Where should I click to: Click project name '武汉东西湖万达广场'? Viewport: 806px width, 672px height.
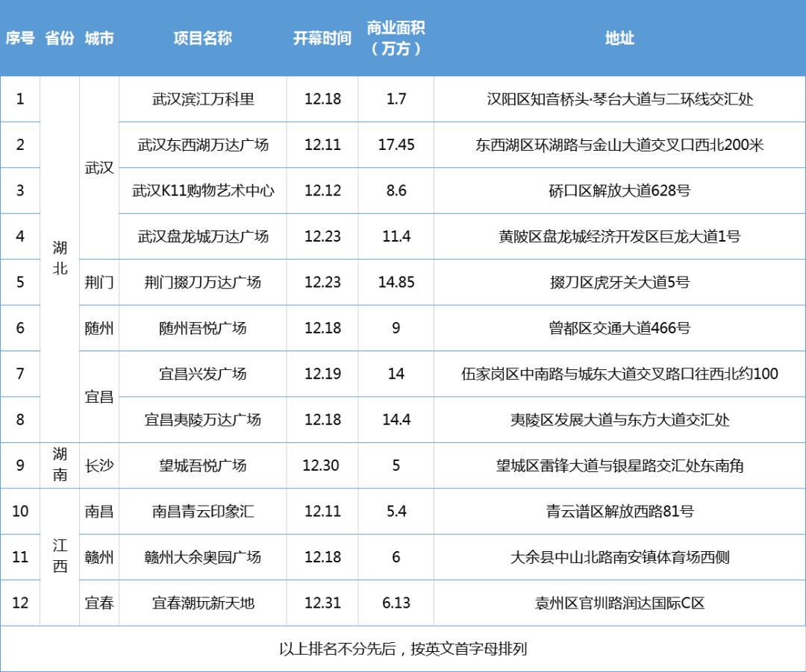point(203,145)
